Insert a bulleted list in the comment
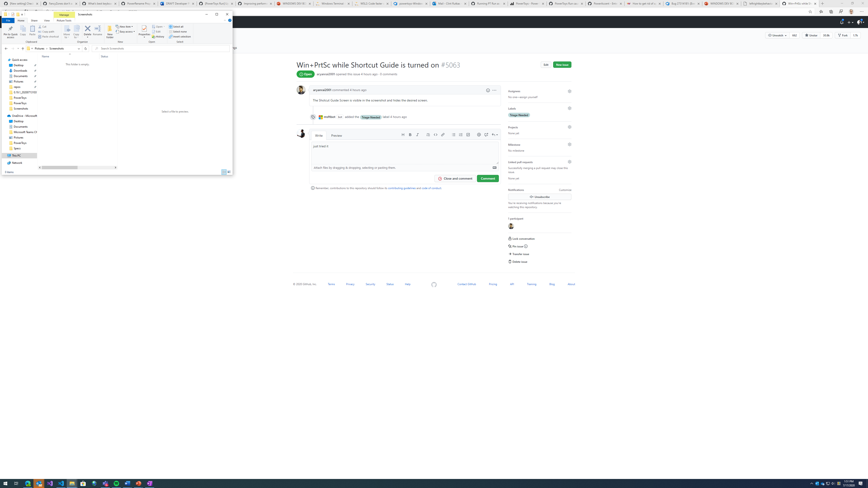 pyautogui.click(x=453, y=134)
